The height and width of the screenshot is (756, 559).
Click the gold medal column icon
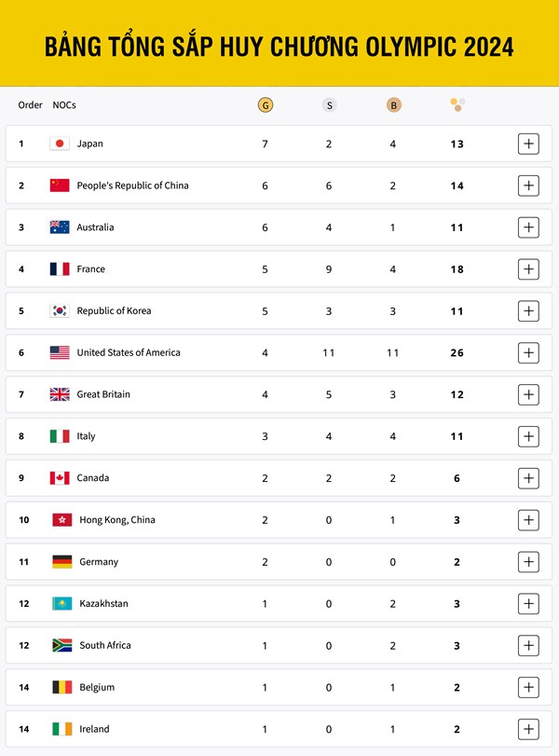(266, 105)
